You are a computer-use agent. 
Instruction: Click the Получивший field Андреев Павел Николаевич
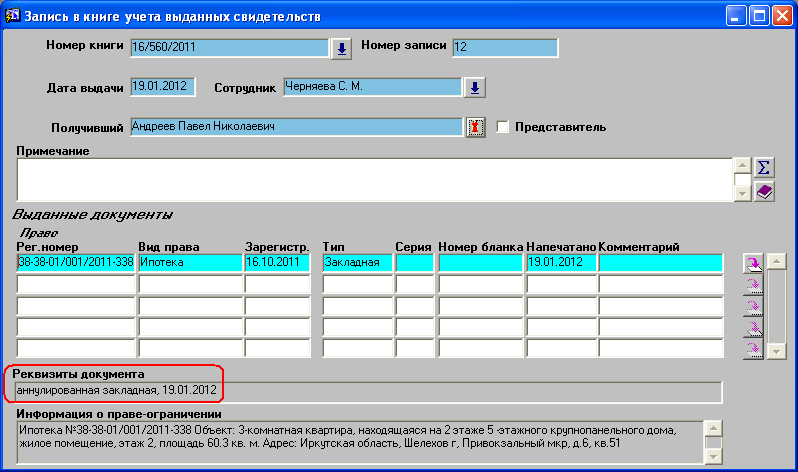tap(297, 126)
